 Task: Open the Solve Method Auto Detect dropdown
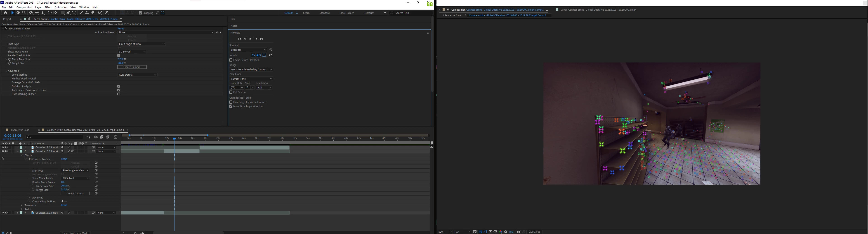[137, 74]
